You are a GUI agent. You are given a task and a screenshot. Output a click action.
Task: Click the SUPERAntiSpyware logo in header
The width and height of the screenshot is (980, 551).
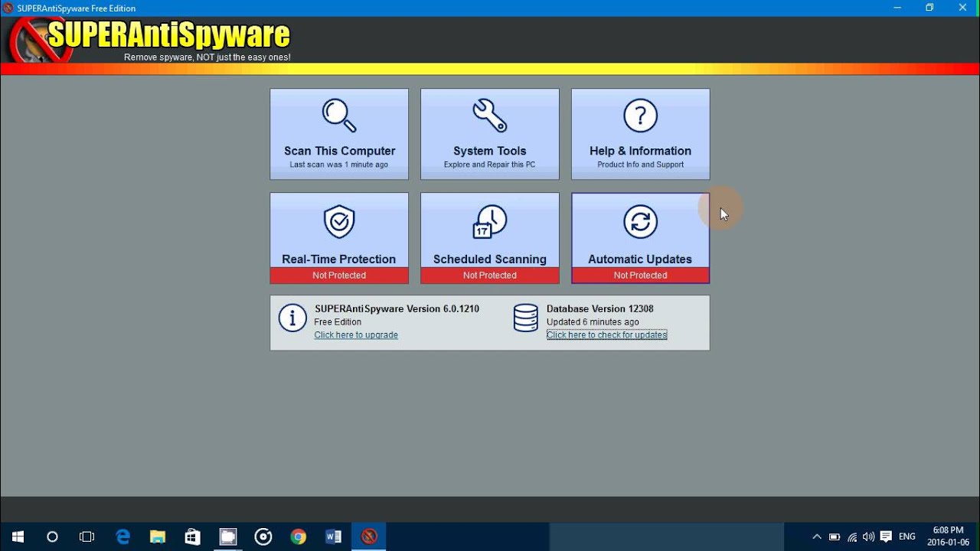[149, 41]
